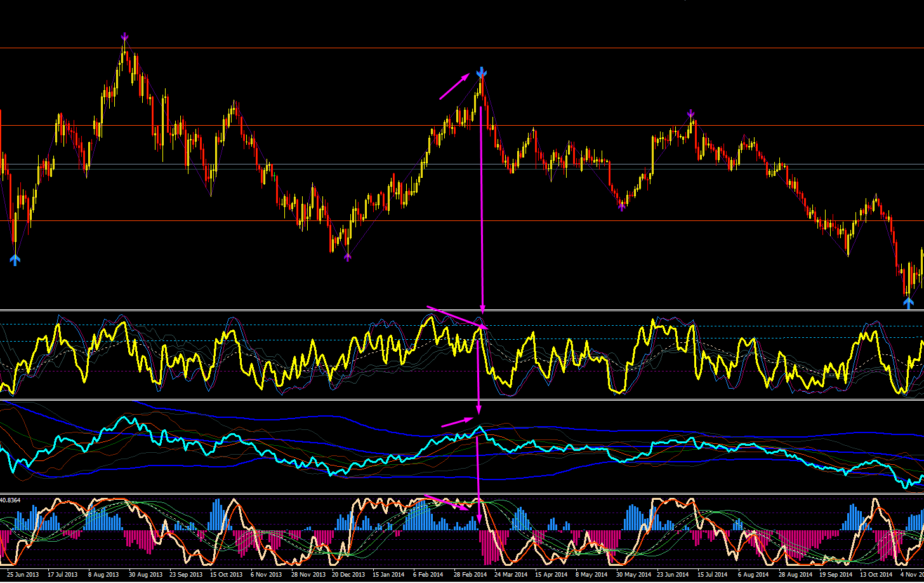Select the 15 Oct 2013 date label
Screen dimensions: 924x583
(227, 575)
